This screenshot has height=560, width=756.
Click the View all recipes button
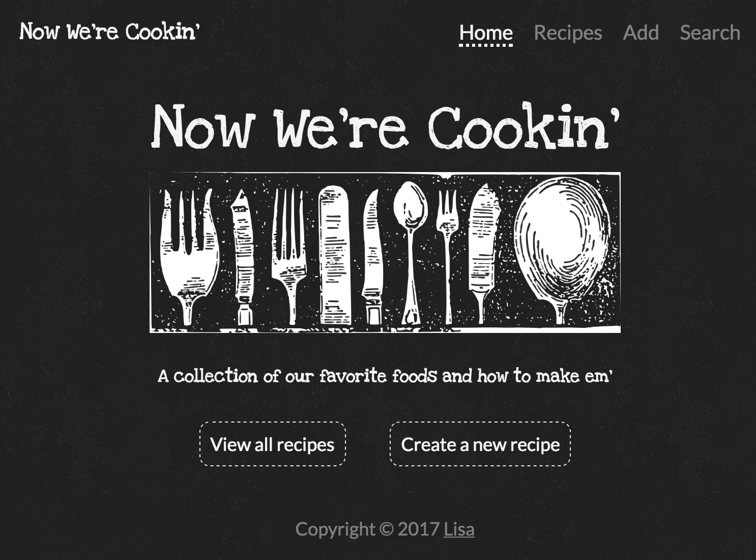272,444
